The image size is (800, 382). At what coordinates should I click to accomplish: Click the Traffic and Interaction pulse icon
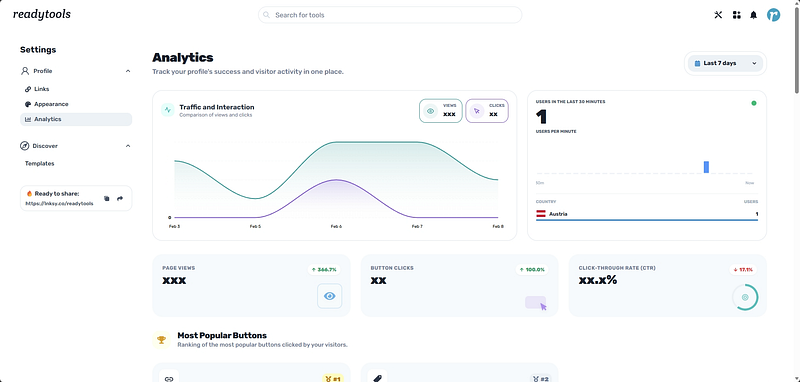click(x=168, y=110)
